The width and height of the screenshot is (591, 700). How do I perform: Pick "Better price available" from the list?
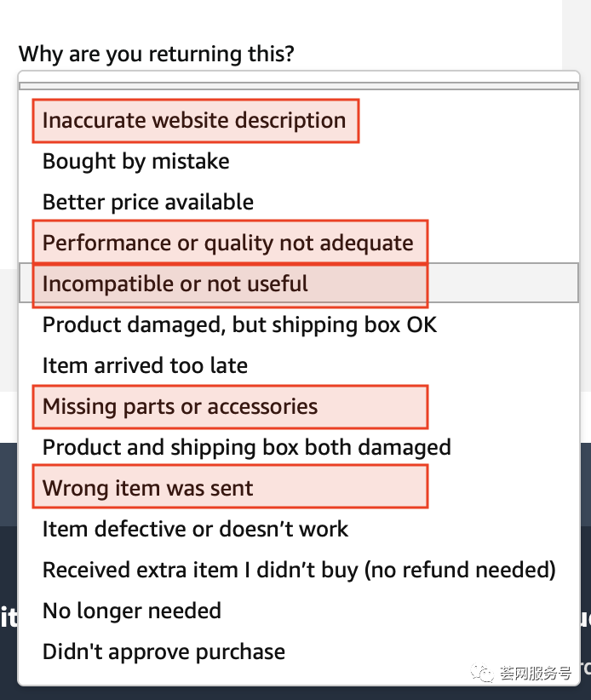(x=148, y=202)
